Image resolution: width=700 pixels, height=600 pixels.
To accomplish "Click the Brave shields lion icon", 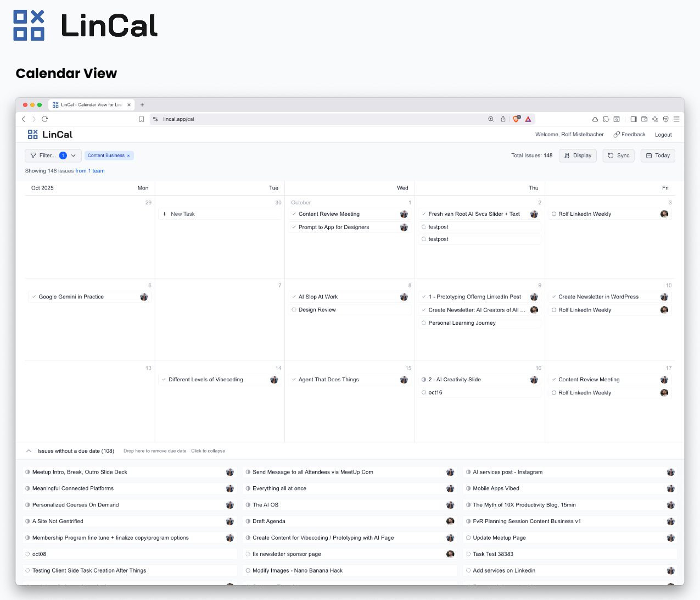I will point(516,119).
